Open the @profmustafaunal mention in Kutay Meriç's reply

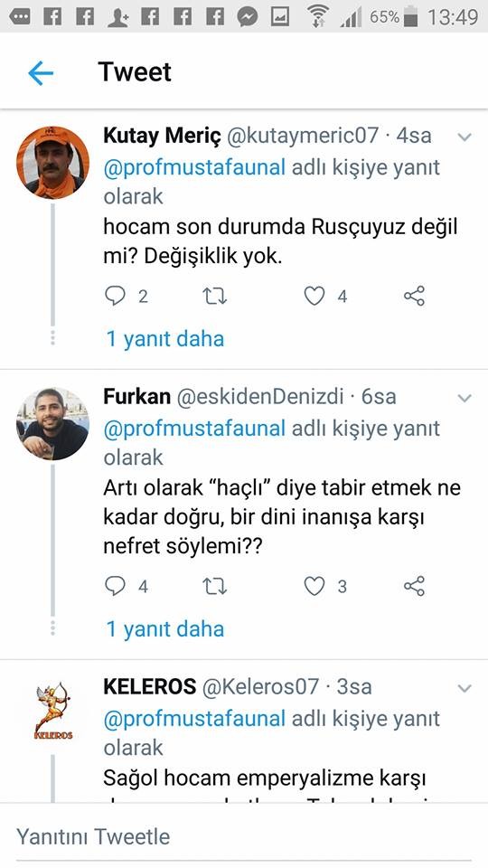(194, 166)
